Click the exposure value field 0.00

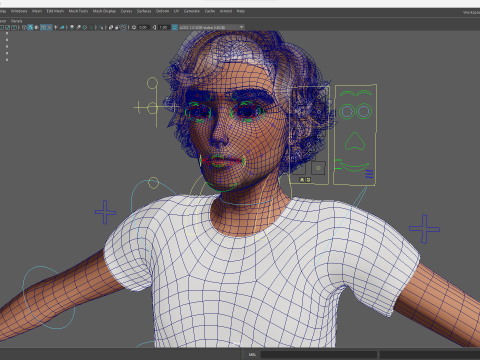pos(143,27)
